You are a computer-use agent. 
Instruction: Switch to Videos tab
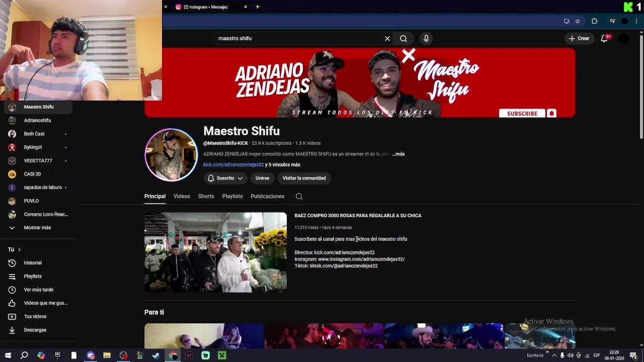pos(182,197)
